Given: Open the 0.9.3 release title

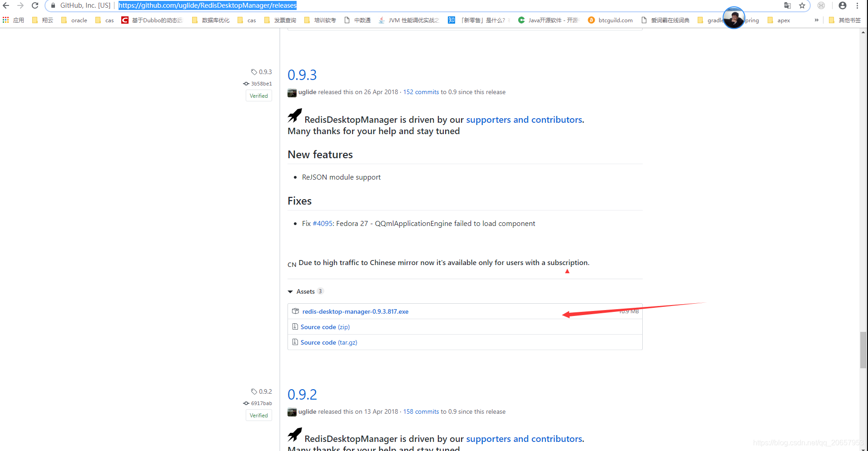Looking at the screenshot, I should point(302,75).
